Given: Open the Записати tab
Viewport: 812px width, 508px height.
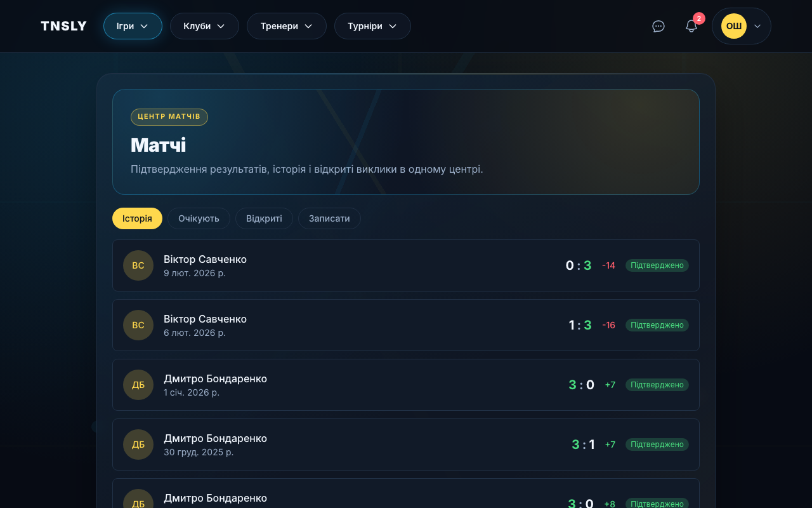Looking at the screenshot, I should (x=329, y=218).
